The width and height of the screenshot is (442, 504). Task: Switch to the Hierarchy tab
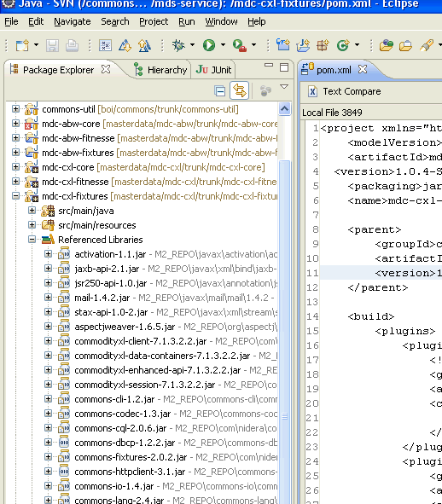pos(161,70)
